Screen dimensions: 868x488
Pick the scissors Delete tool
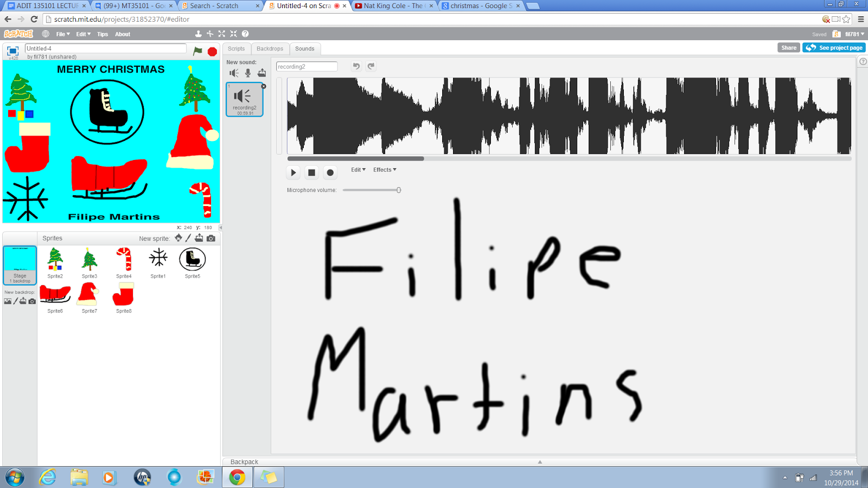pyautogui.click(x=210, y=34)
